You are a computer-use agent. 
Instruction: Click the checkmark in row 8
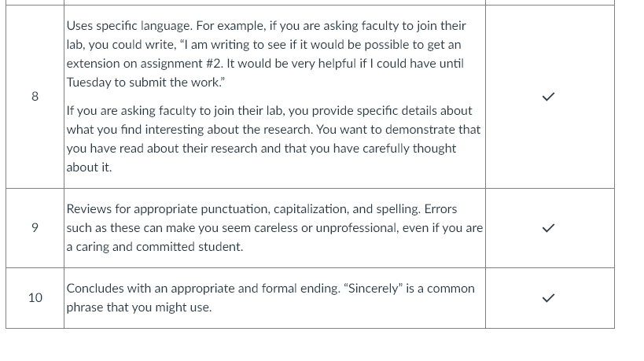pyautogui.click(x=548, y=97)
